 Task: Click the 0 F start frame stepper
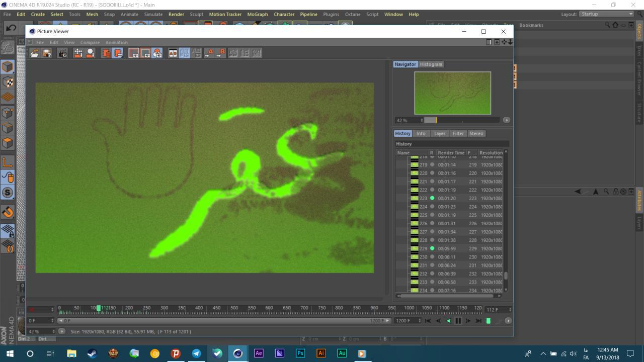tap(52, 320)
